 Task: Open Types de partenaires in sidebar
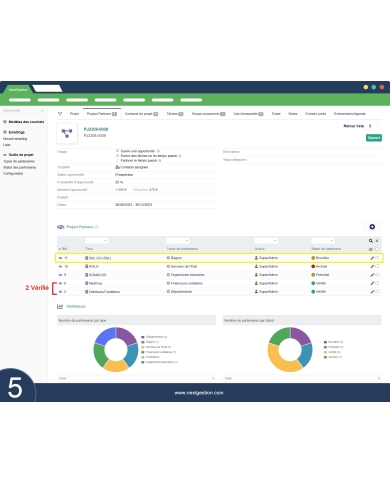pyautogui.click(x=19, y=161)
